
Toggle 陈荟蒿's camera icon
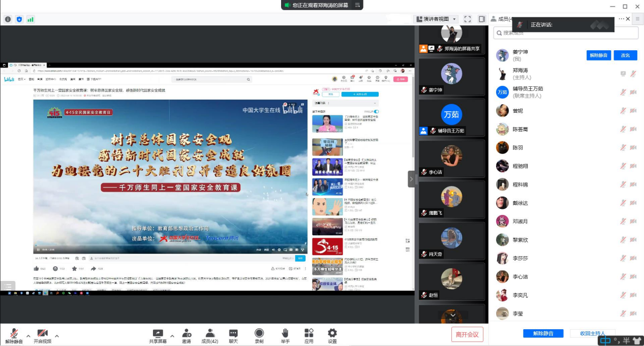pyautogui.click(x=633, y=129)
